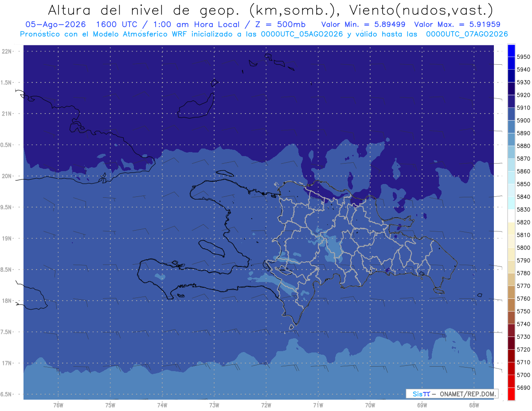
Task: Select the dark red swatch between 5720 and 5710
Action: pos(511,356)
